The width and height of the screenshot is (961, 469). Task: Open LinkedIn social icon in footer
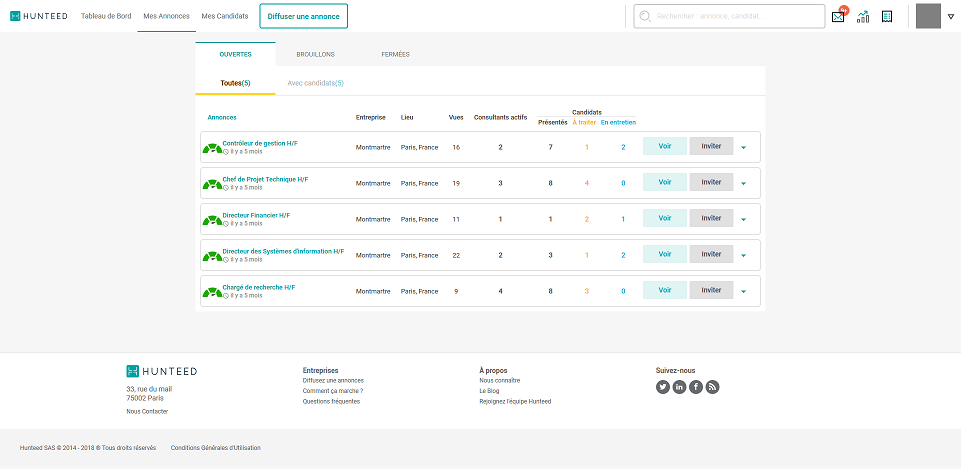pyautogui.click(x=679, y=387)
